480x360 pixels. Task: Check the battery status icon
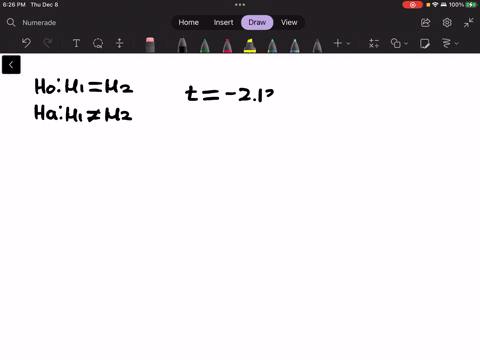click(x=471, y=5)
